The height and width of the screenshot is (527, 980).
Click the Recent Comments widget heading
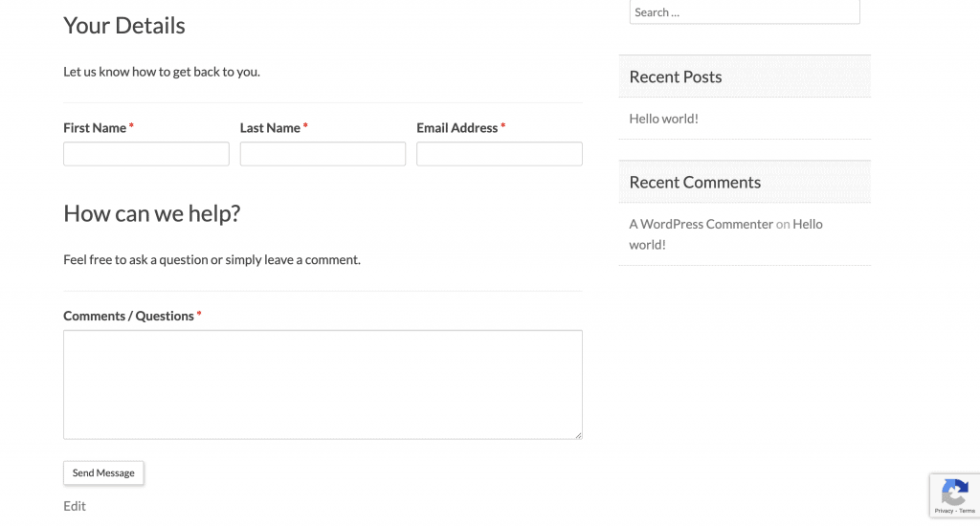(695, 183)
